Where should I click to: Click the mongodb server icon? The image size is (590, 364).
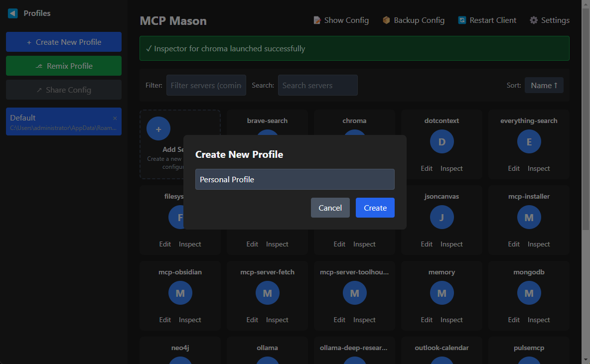click(529, 293)
